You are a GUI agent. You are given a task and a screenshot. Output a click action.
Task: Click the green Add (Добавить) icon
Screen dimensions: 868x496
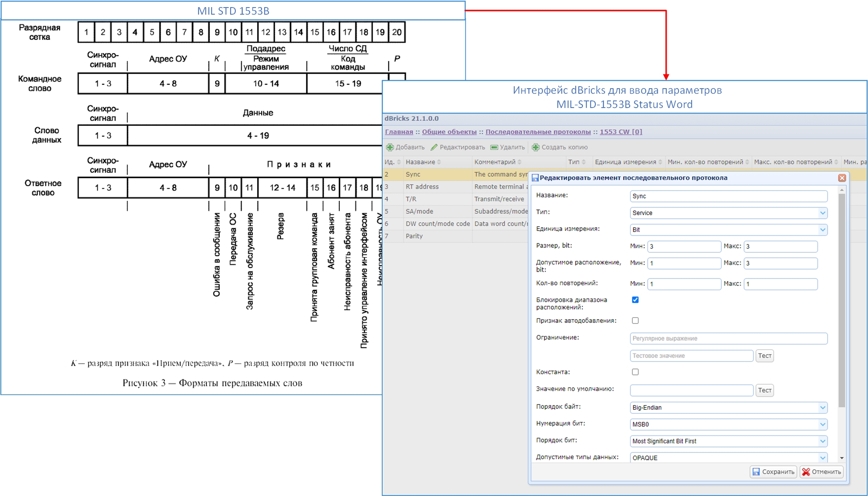(390, 148)
